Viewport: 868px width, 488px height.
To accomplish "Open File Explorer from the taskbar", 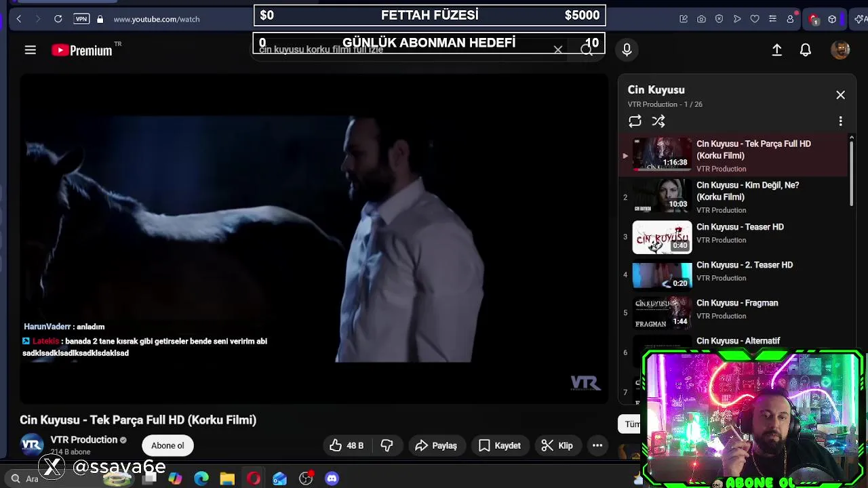I will click(227, 479).
